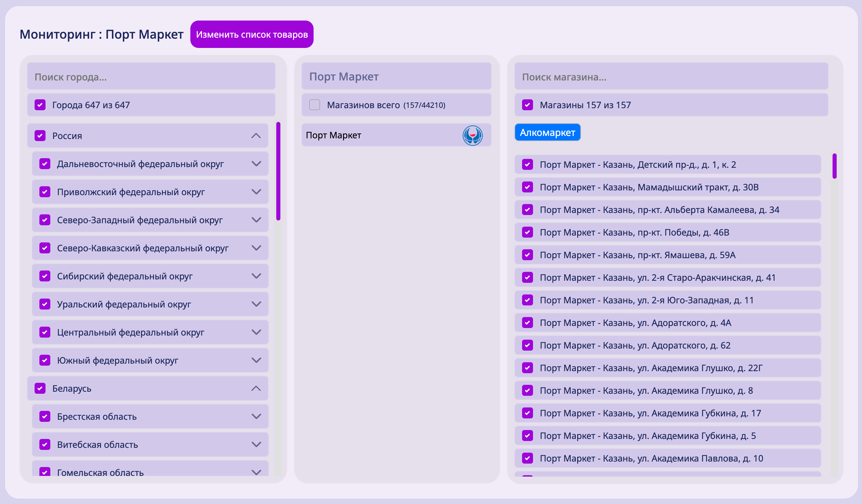The width and height of the screenshot is (862, 504).
Task: Expand Северо-Кавказский федеральный округ chevron
Action: tap(256, 248)
